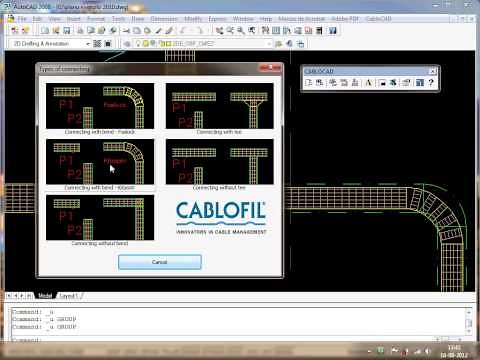Click the question mark icon in CabloCAD toolbar
The width and height of the screenshot is (480, 360).
coord(431,82)
